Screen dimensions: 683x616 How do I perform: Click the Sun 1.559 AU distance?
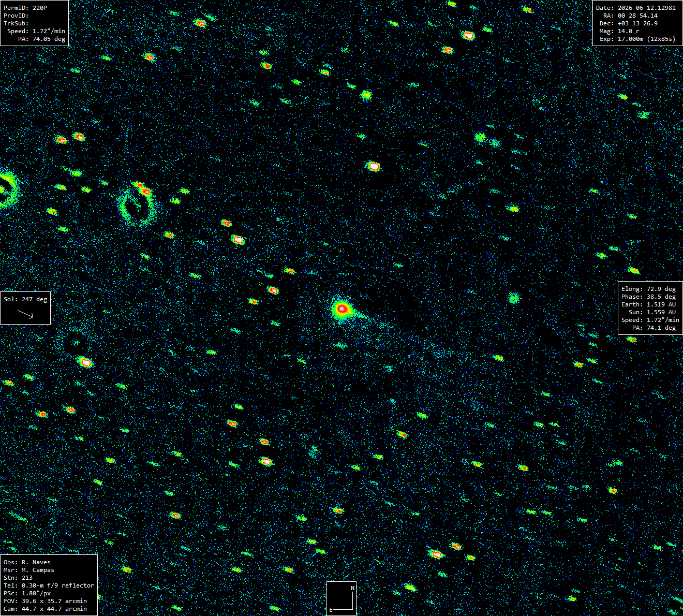(652, 312)
